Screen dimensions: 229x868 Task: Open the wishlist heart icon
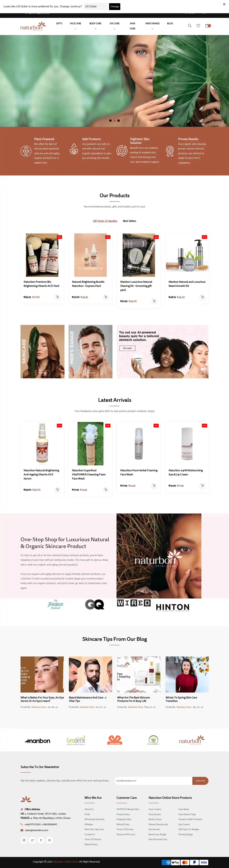click(198, 26)
